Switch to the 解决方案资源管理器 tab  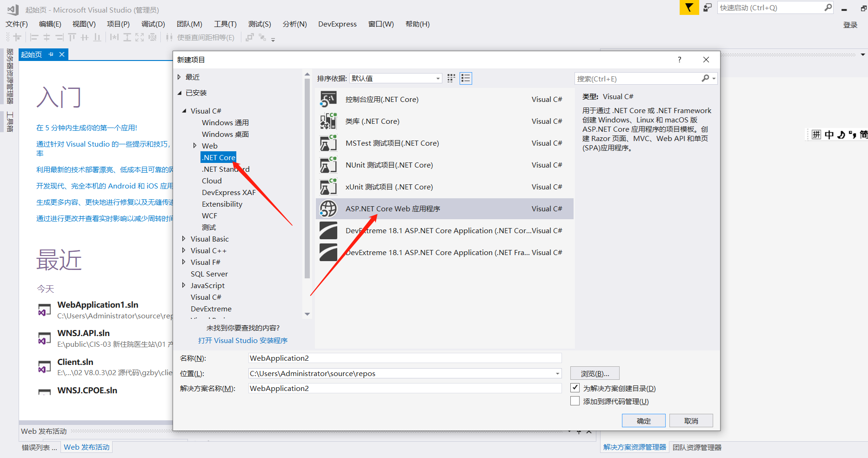(634, 447)
